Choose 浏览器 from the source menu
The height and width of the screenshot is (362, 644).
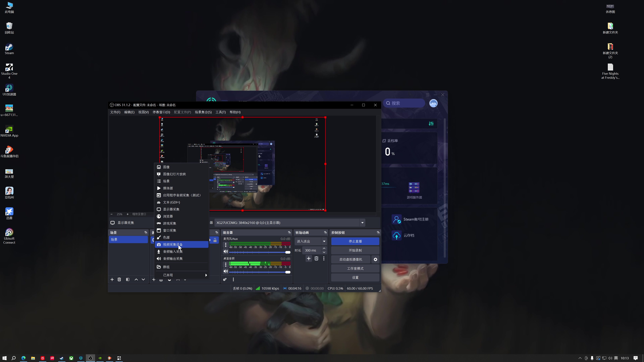coord(181,216)
